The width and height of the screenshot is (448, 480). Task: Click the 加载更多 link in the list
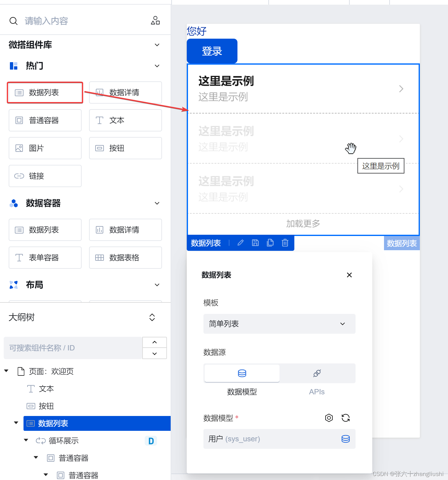click(x=303, y=223)
